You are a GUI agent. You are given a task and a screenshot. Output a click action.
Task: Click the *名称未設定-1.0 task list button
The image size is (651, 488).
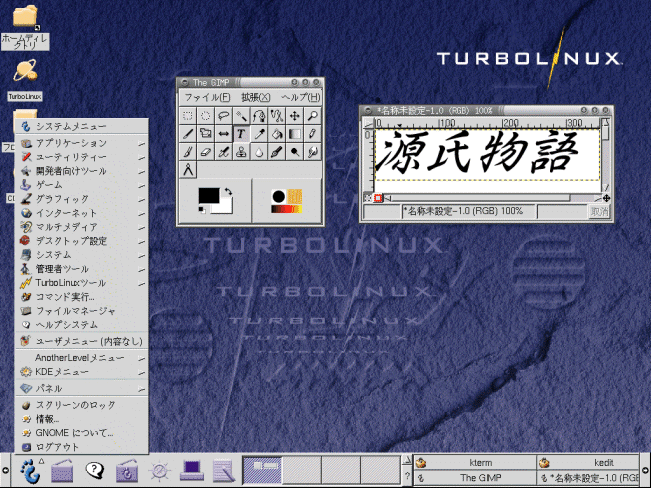point(588,478)
